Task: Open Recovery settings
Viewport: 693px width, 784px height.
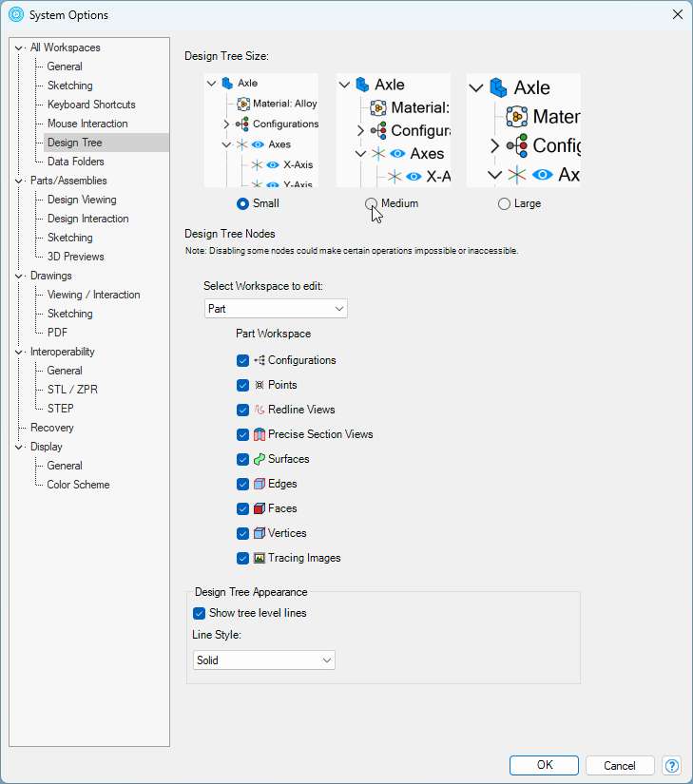Action: coord(52,428)
